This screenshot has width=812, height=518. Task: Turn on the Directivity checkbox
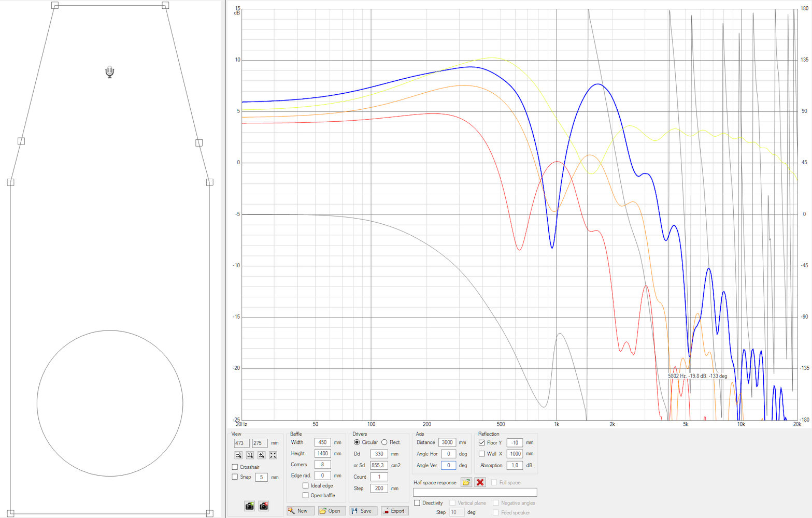tap(417, 503)
